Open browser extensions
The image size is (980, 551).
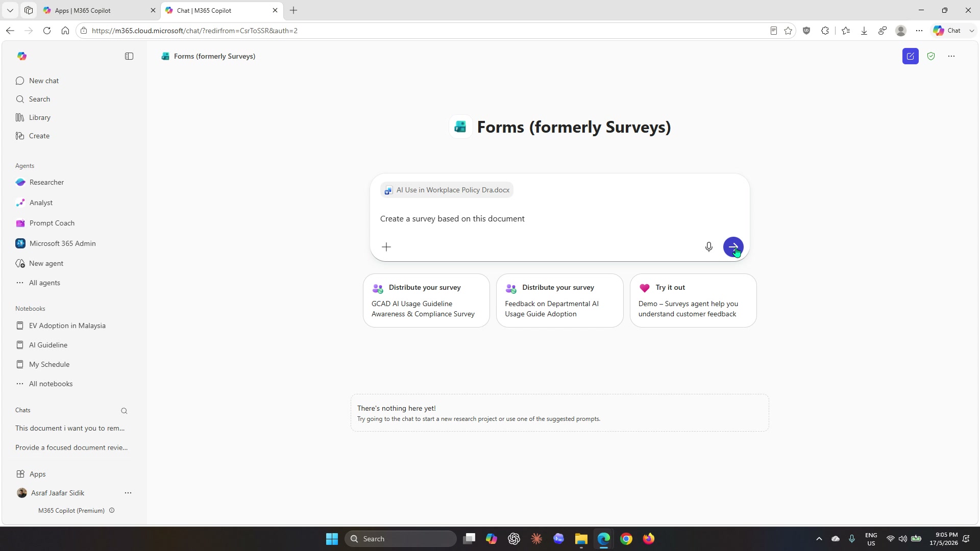coord(825,31)
